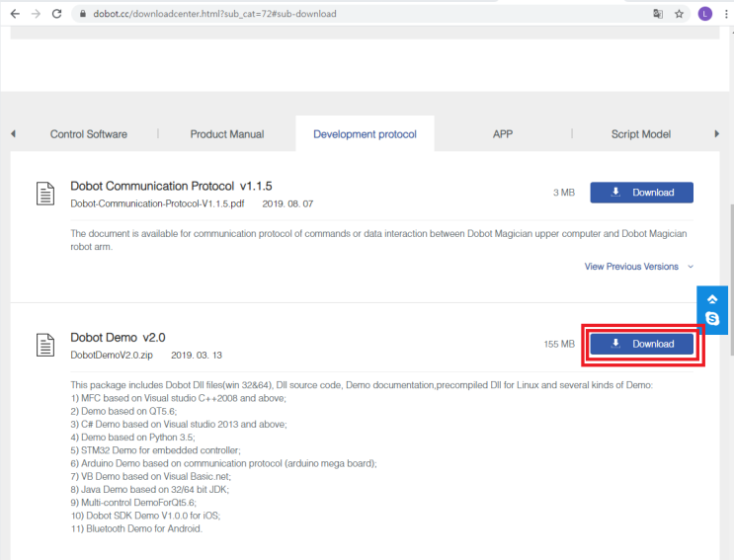Download the Dobot Communication Protocol PDF
The height and width of the screenshot is (560, 734).
(641, 193)
